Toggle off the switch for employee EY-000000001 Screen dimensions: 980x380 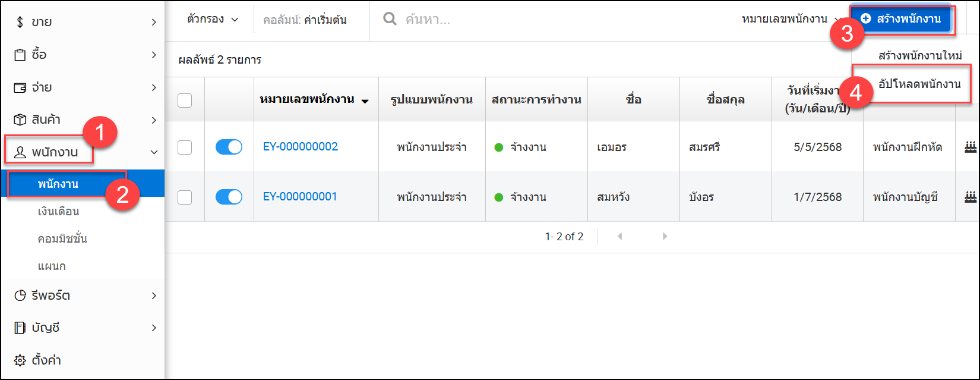[x=229, y=197]
